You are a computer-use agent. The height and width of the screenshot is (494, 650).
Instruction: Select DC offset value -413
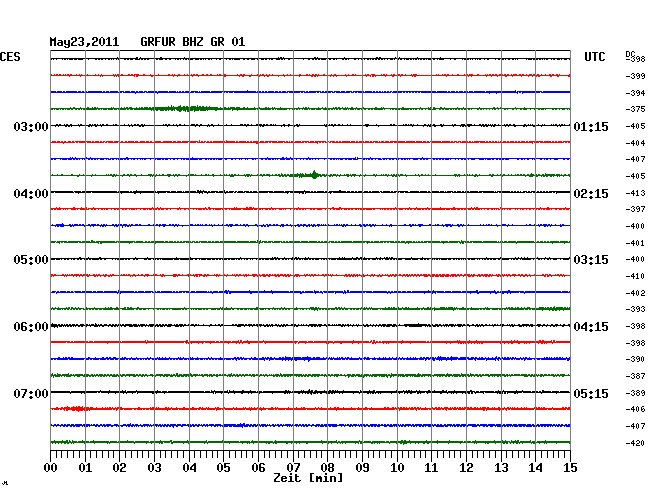[635, 193]
